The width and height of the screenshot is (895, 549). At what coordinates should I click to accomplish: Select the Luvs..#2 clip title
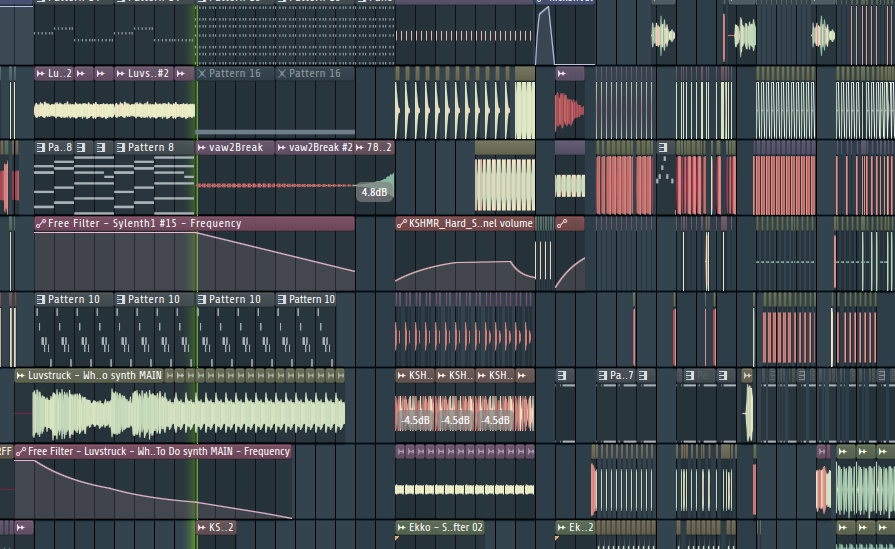coord(148,74)
